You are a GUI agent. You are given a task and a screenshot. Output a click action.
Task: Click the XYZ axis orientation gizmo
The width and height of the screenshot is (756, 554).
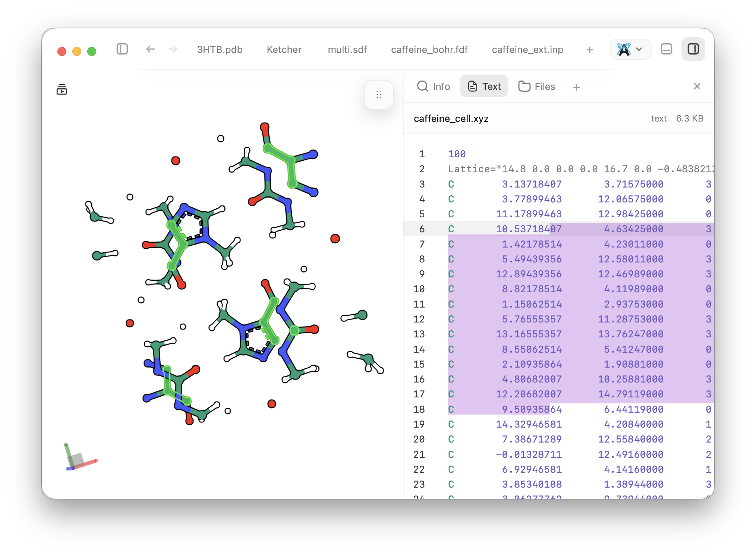click(80, 457)
